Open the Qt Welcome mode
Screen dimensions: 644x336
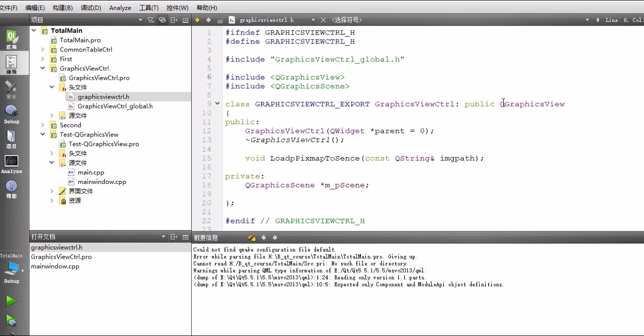coord(11,39)
